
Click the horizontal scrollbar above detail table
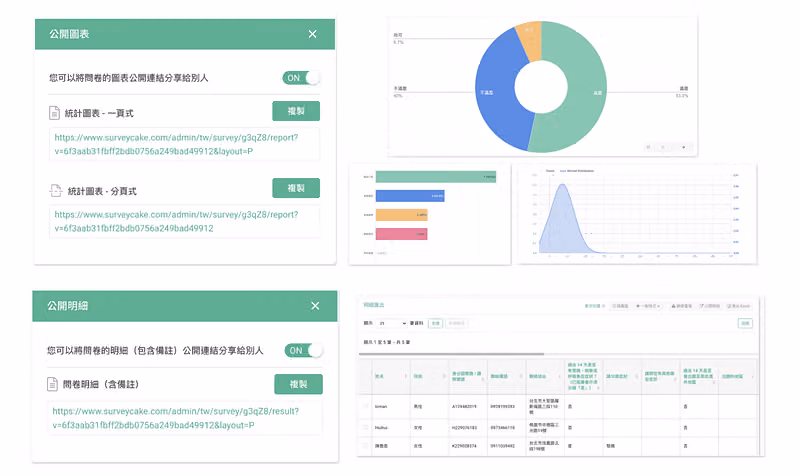point(452,354)
